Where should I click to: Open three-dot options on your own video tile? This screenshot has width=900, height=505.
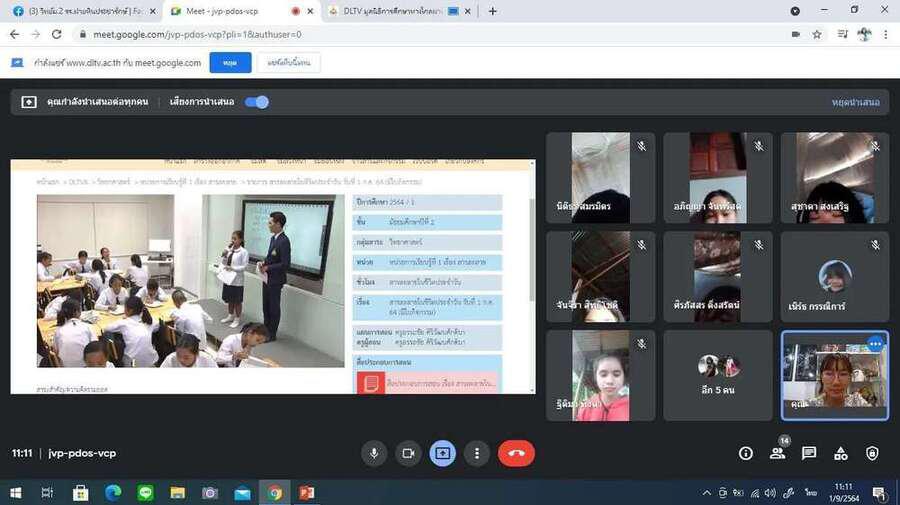point(875,344)
